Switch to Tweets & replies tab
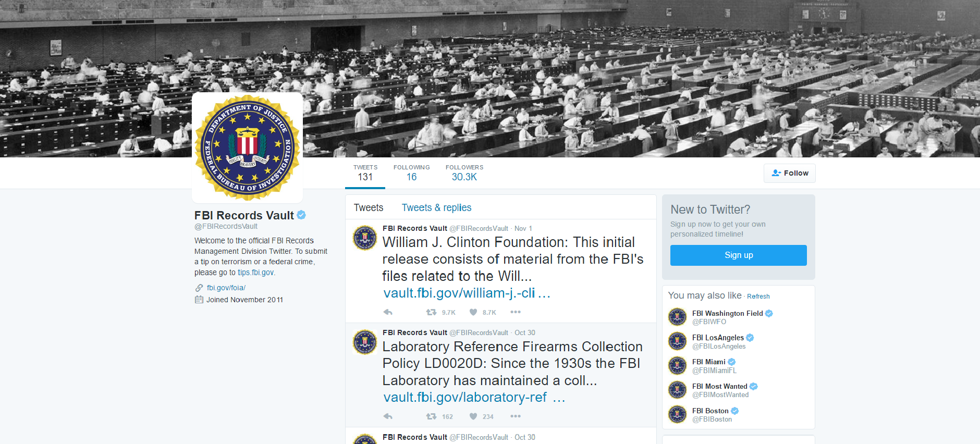 point(436,207)
